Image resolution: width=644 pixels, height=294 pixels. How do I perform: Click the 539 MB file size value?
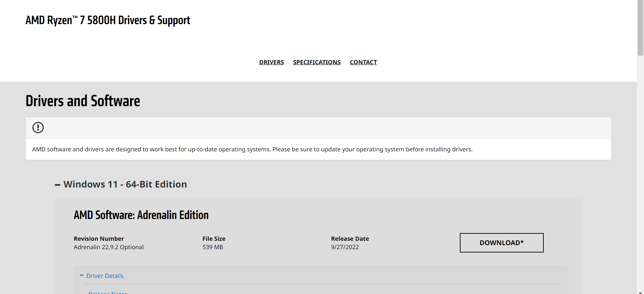tap(213, 247)
